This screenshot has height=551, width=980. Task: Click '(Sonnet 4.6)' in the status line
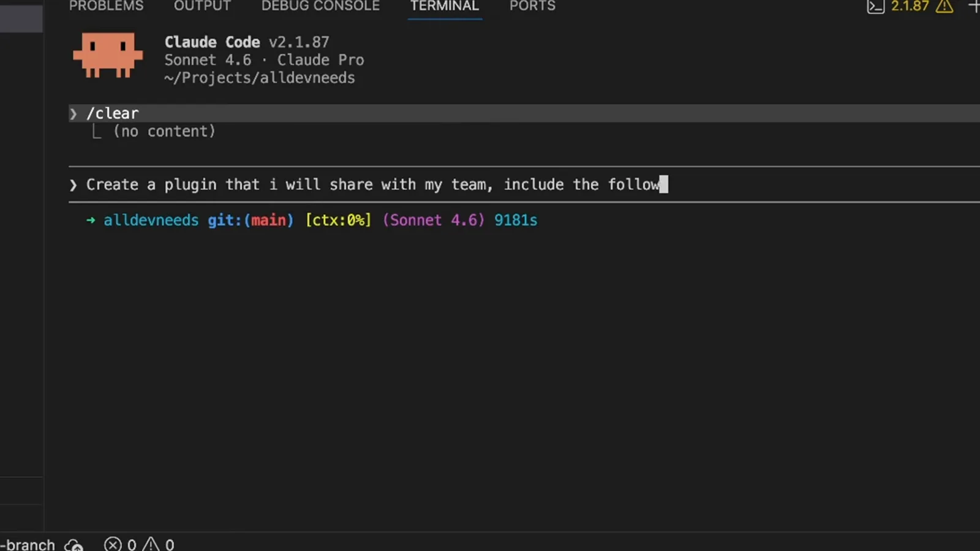(x=434, y=220)
